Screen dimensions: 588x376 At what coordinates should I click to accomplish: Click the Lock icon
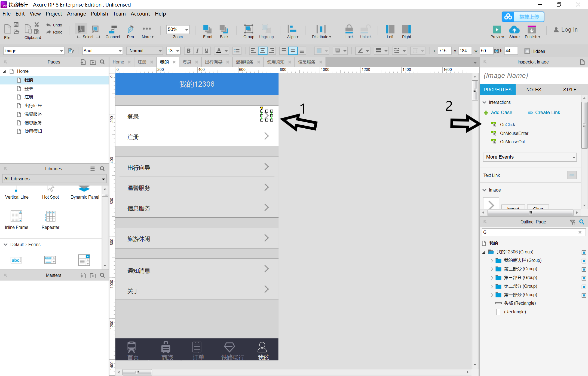tap(349, 31)
